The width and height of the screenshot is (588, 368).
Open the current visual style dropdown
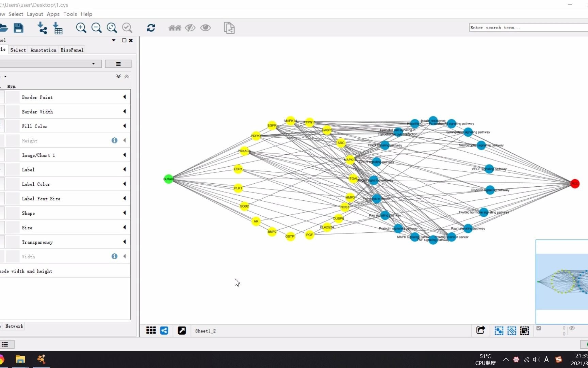51,64
